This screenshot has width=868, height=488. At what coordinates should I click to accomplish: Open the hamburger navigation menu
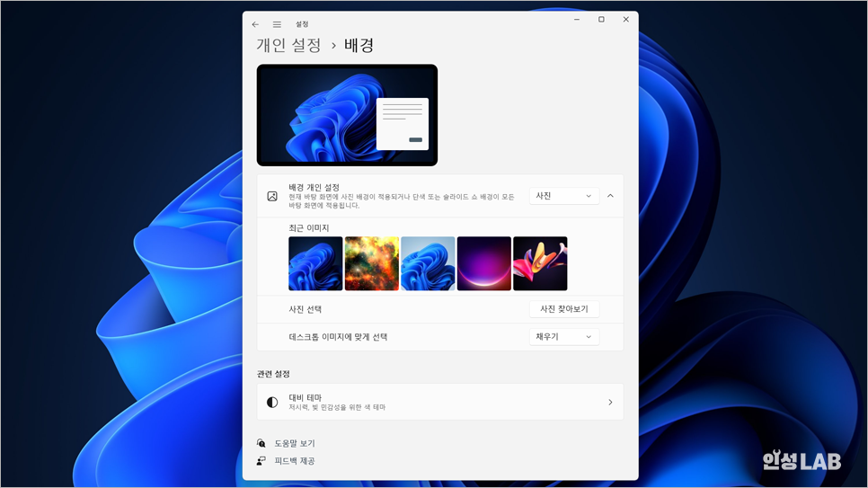pyautogui.click(x=277, y=24)
